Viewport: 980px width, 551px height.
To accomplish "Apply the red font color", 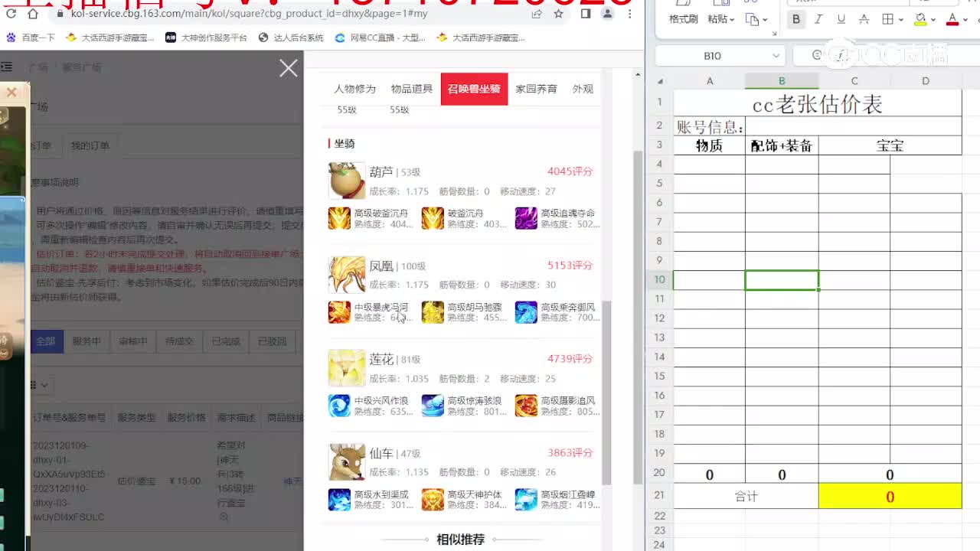I will 952,19.
